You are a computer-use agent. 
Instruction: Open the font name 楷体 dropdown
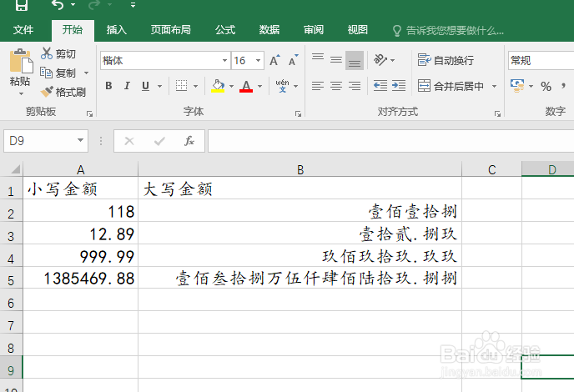pyautogui.click(x=224, y=60)
